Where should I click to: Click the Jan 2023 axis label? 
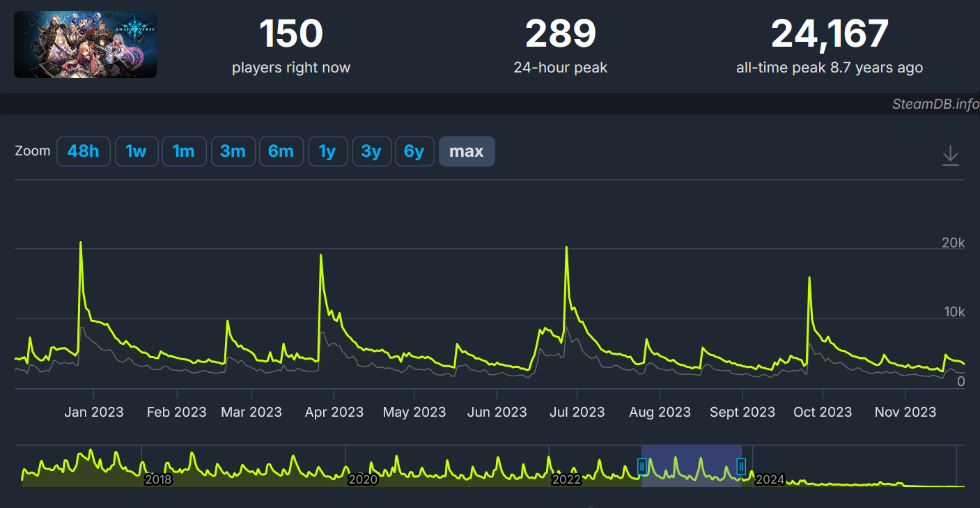tap(93, 412)
